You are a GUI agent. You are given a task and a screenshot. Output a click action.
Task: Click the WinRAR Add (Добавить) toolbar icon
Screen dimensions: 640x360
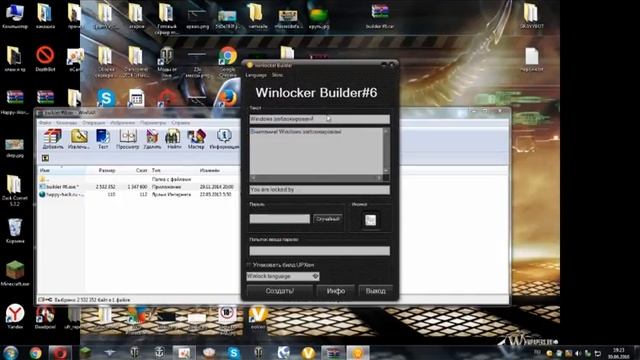point(53,139)
